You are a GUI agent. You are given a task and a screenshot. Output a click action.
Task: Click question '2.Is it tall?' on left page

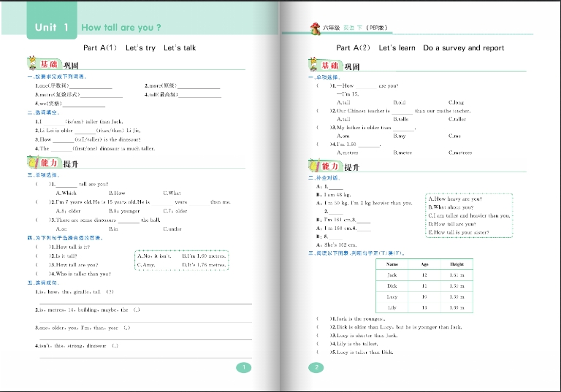tap(64, 256)
